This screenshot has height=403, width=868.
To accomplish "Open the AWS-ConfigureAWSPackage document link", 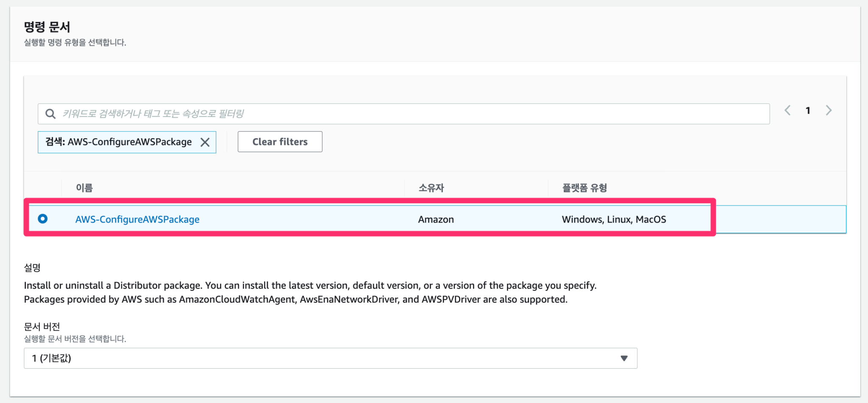I will point(137,219).
